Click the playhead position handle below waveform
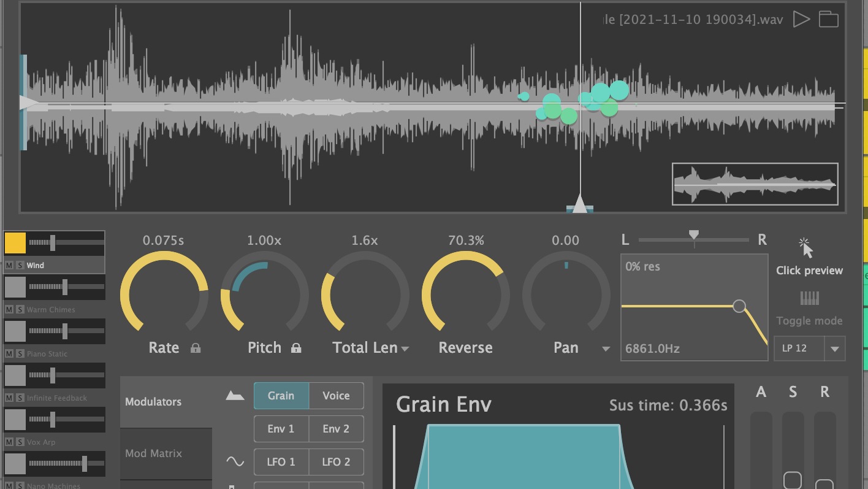This screenshot has width=868, height=489. click(580, 204)
